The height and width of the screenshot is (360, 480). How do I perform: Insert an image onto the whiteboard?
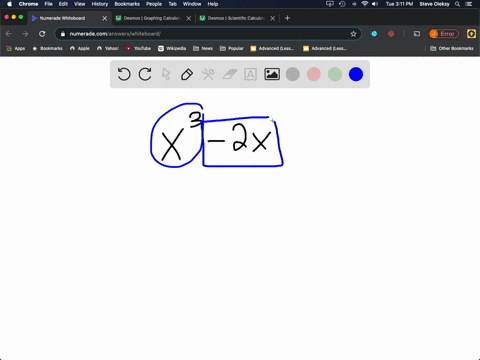click(272, 74)
